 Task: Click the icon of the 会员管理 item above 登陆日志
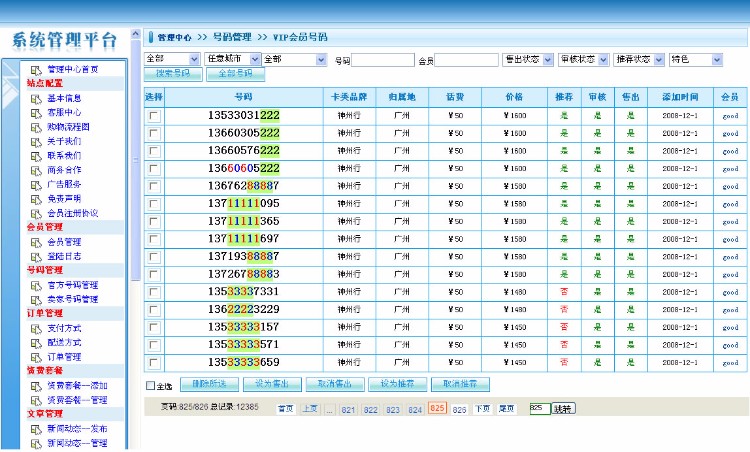[36, 243]
